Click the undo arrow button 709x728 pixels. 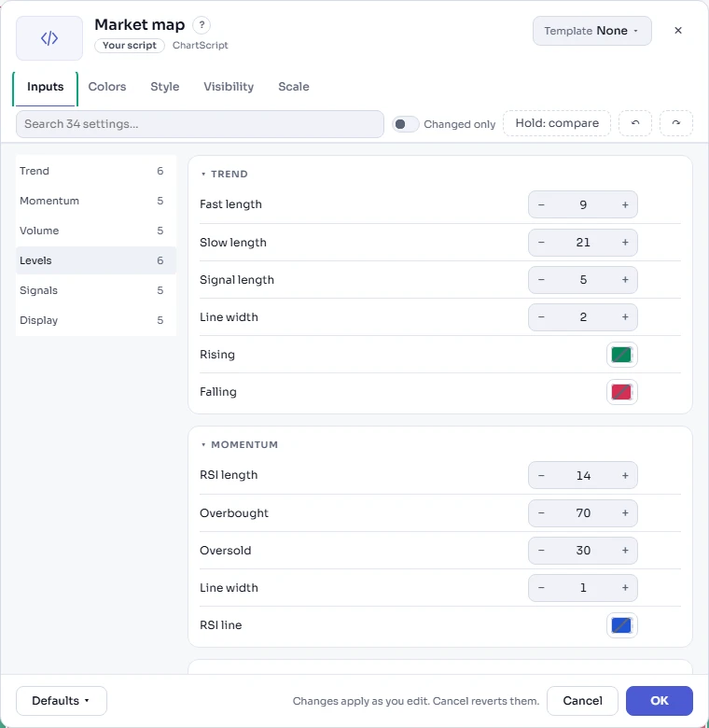pos(635,123)
